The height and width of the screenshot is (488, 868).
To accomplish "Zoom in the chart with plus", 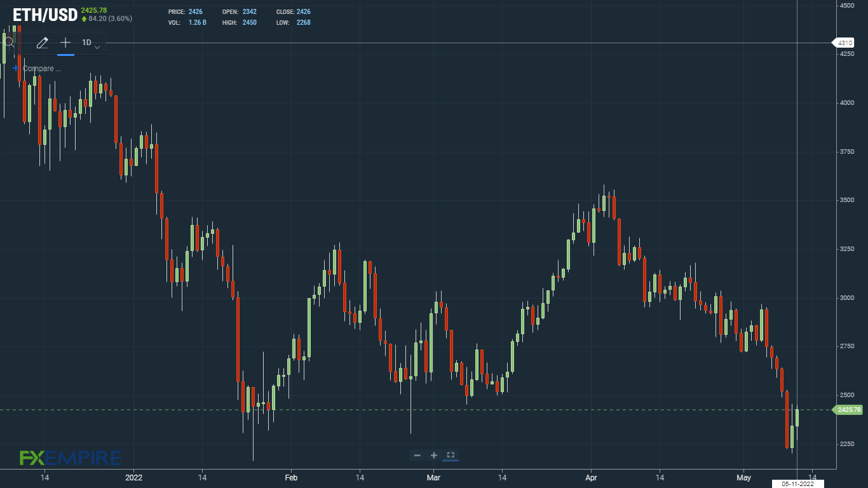I will coord(434,455).
